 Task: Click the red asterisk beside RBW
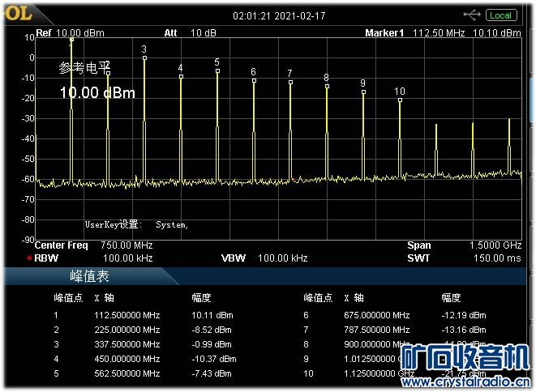coord(29,258)
